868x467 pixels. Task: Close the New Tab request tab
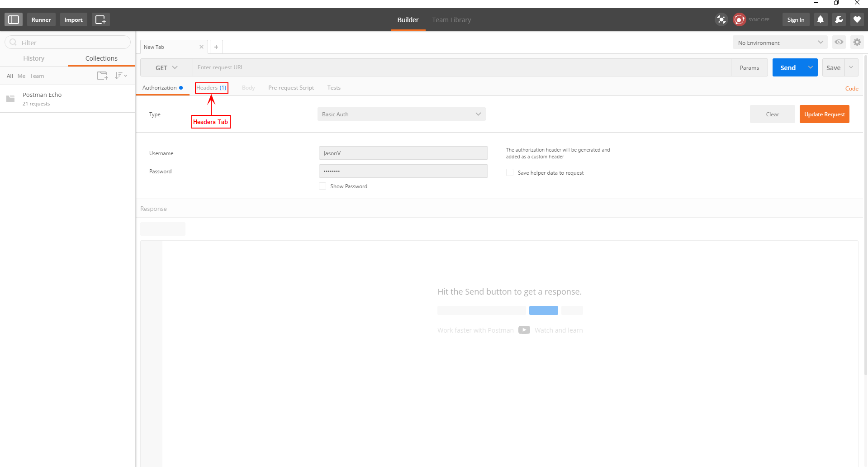[x=201, y=47]
